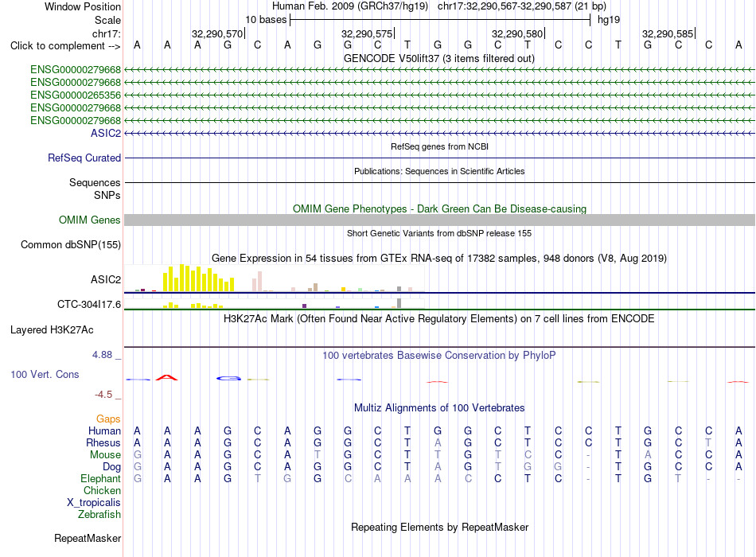Click the 'Zebrafish' species label
Viewport: 756px width, 557px height.
(x=99, y=515)
